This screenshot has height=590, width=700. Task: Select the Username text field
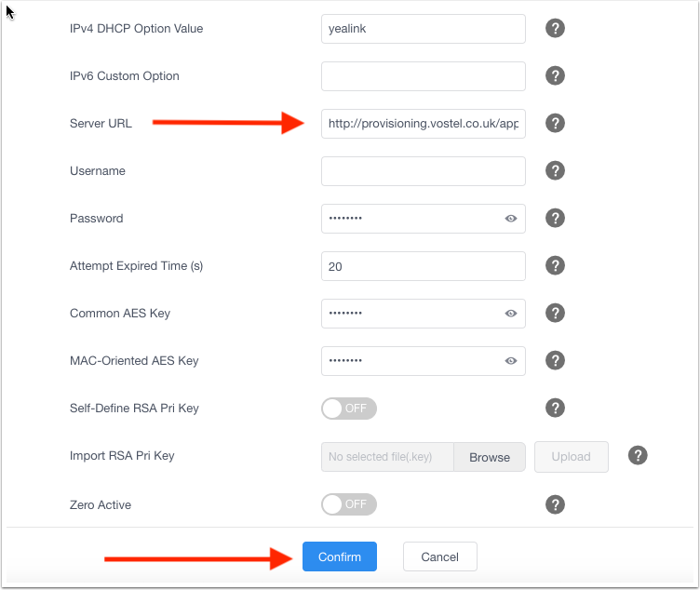tap(424, 171)
